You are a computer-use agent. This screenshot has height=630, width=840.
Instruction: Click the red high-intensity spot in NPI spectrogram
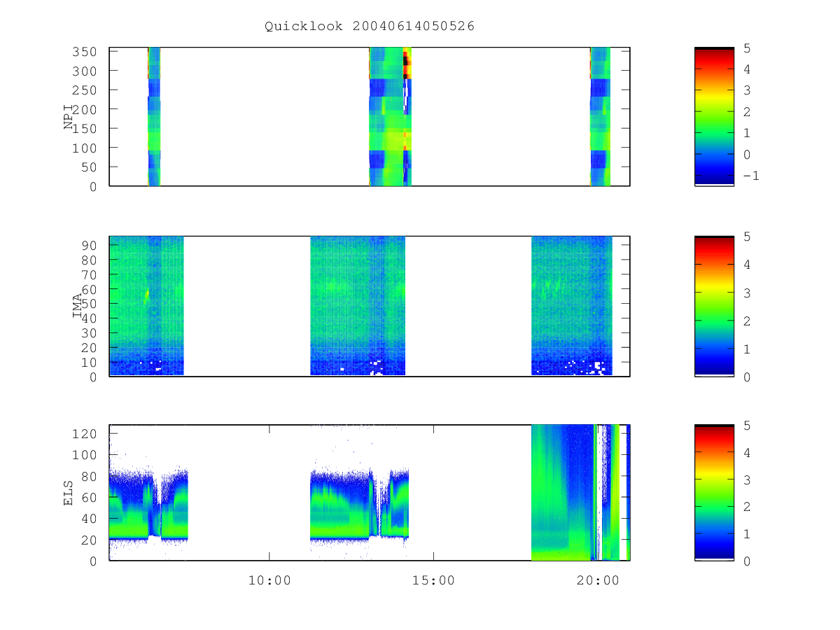(406, 63)
